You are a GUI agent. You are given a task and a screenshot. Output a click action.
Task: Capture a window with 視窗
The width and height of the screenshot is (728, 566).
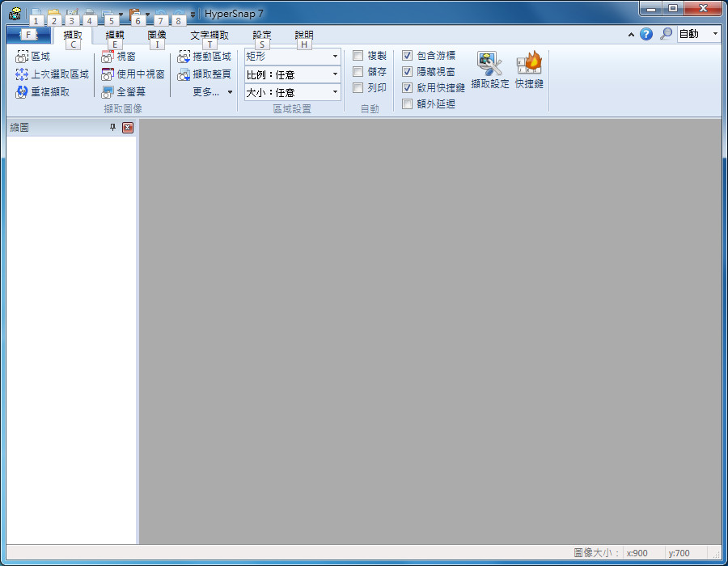(118, 57)
